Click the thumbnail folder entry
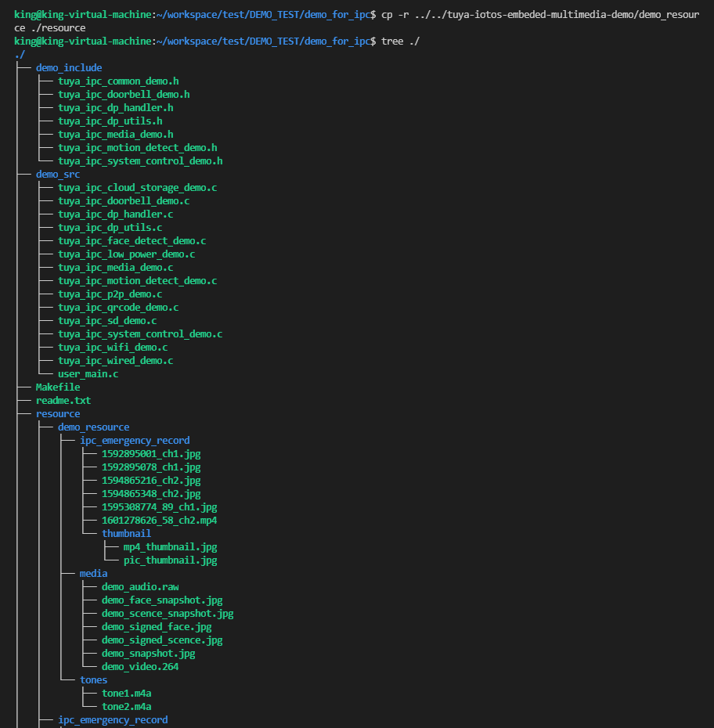The image size is (714, 728). click(126, 533)
